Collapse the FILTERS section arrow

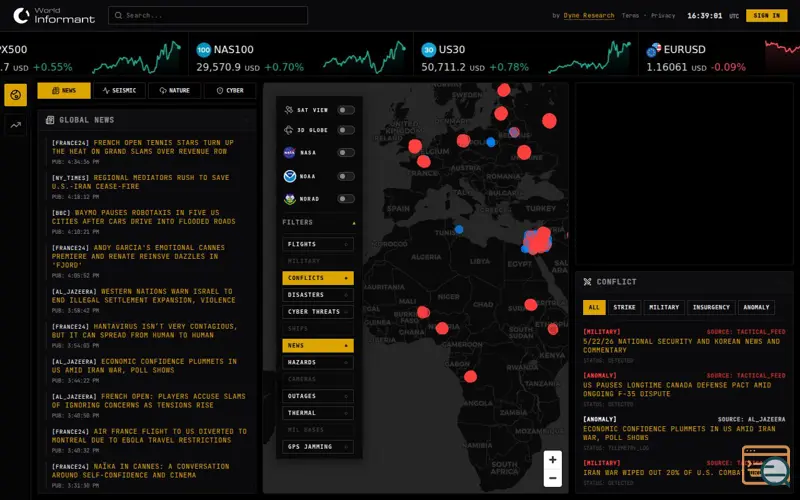pyautogui.click(x=354, y=223)
